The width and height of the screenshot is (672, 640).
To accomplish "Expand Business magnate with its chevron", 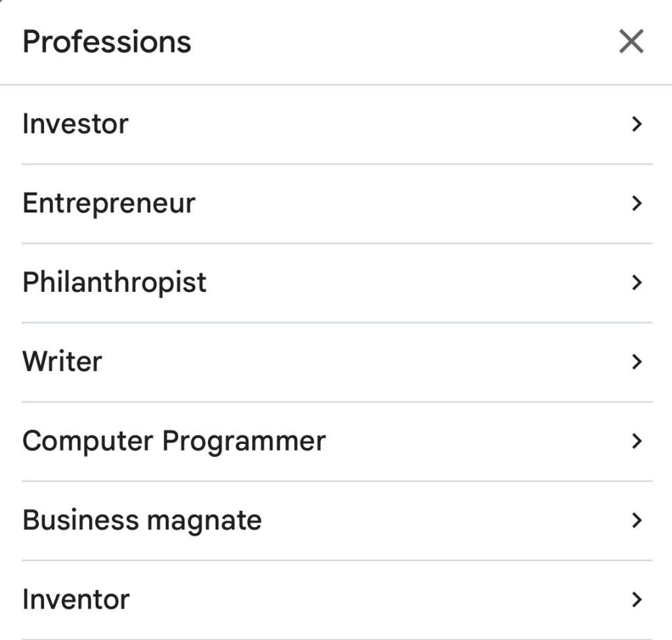I will point(635,521).
